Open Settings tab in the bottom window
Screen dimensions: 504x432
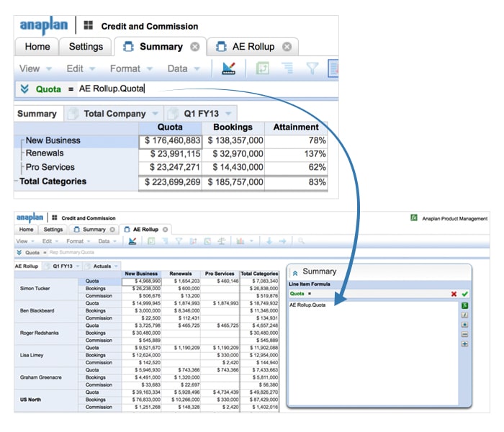[x=53, y=230]
